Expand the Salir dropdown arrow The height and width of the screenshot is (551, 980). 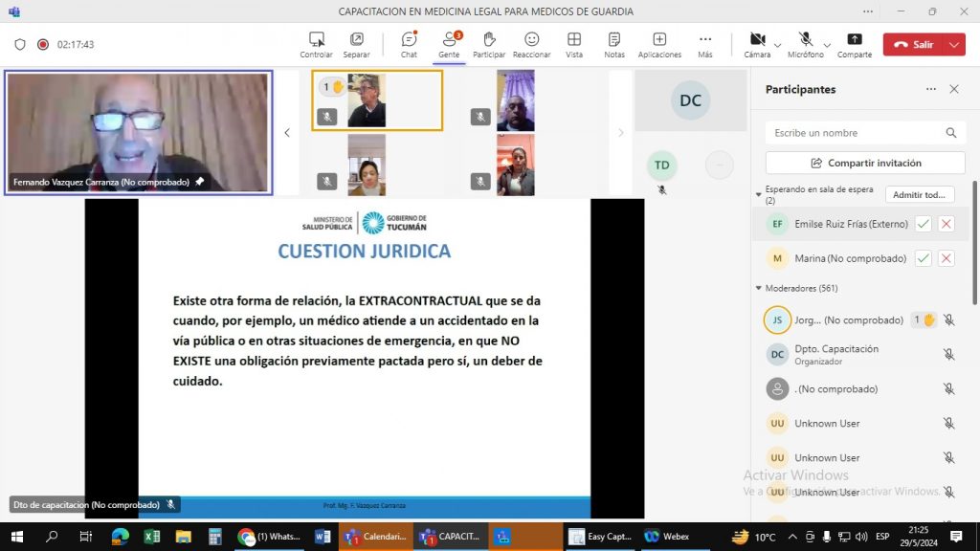click(954, 44)
